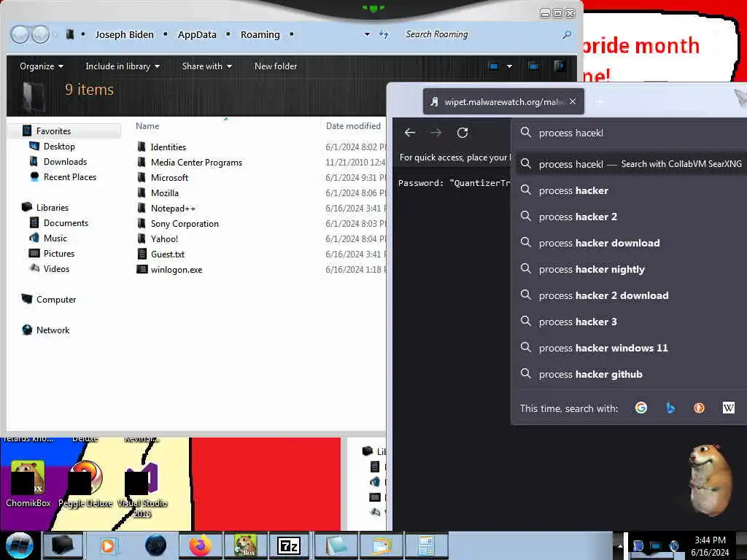The width and height of the screenshot is (747, 560).
Task: Go back in the Explorer window
Action: (x=20, y=34)
